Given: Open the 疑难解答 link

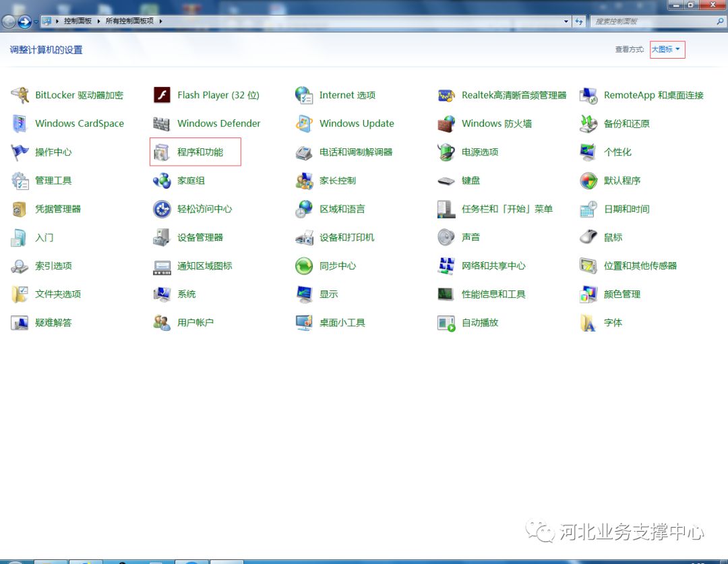Looking at the screenshot, I should 53,323.
